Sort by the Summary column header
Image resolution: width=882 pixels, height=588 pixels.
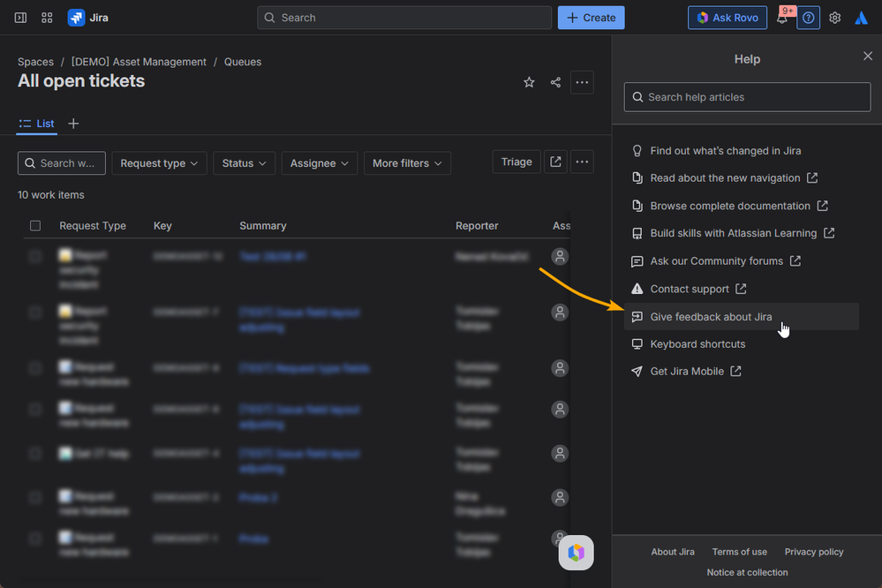tap(263, 226)
